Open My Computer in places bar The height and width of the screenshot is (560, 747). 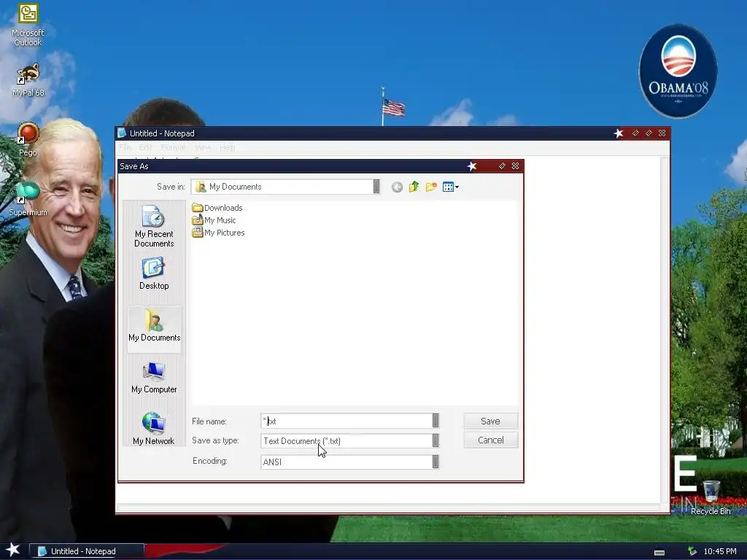pyautogui.click(x=154, y=378)
